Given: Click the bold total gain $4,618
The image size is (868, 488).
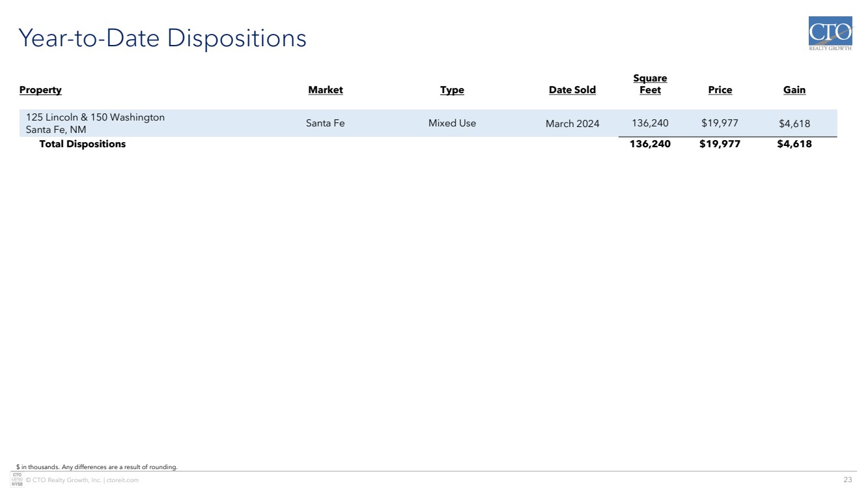Looking at the screenshot, I should [794, 144].
